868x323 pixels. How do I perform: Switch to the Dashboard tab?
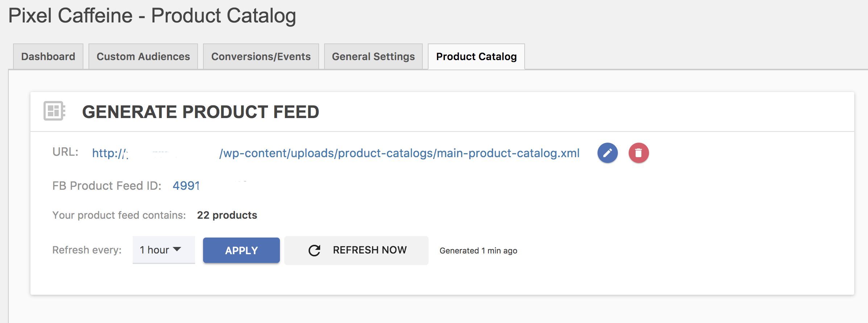(x=48, y=56)
